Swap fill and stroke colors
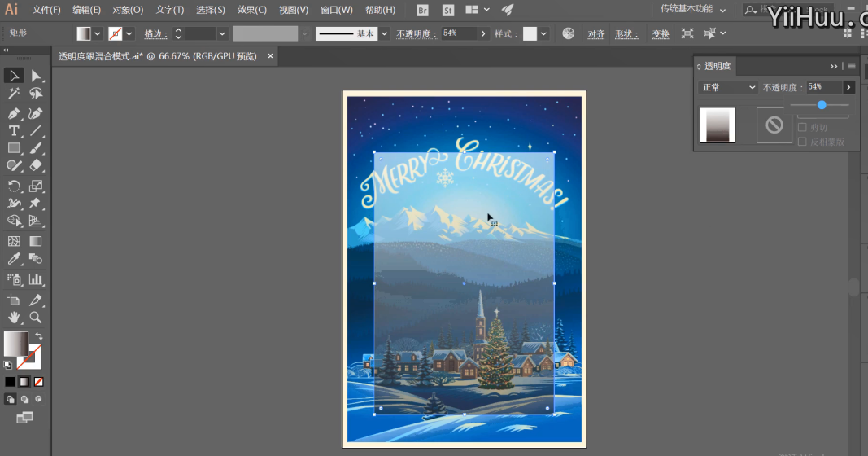 [x=39, y=335]
